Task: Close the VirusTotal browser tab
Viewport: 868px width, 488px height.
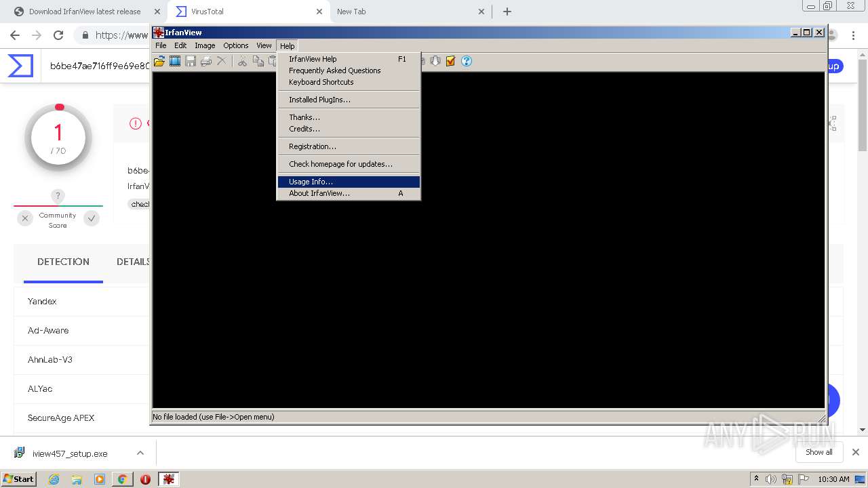Action: tap(319, 12)
